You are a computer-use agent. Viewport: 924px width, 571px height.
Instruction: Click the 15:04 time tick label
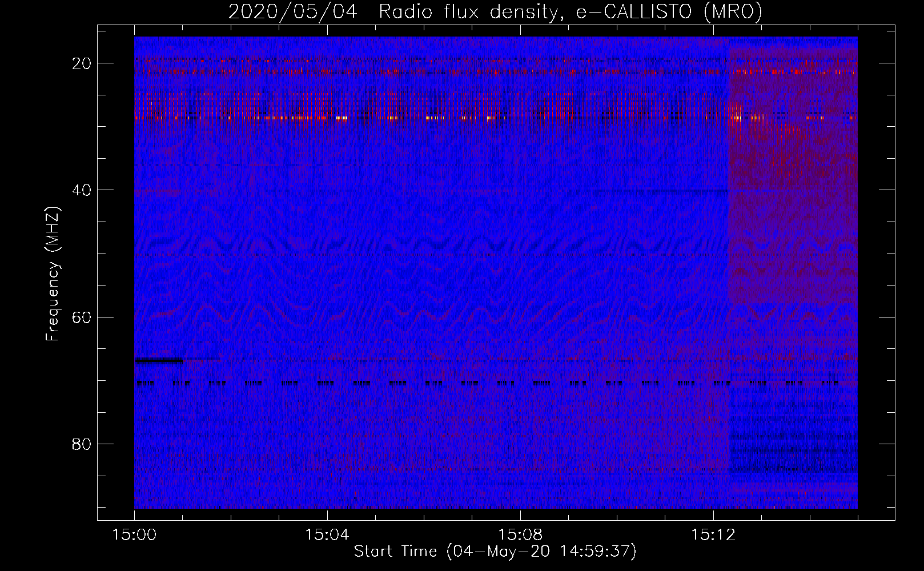click(327, 535)
